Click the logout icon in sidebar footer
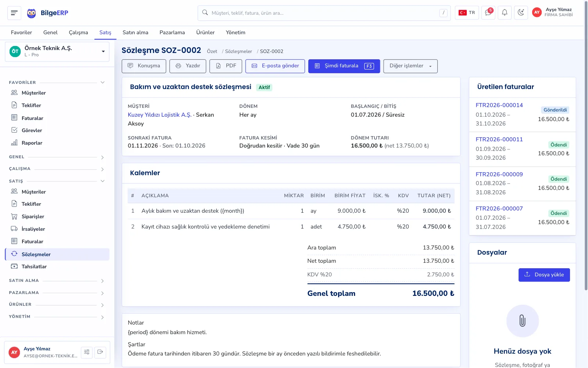 pyautogui.click(x=100, y=352)
